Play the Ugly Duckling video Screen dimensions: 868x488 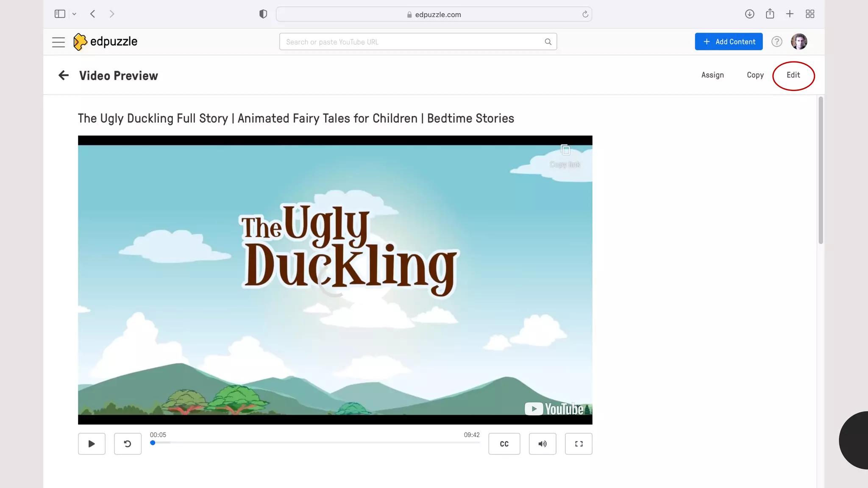92,444
